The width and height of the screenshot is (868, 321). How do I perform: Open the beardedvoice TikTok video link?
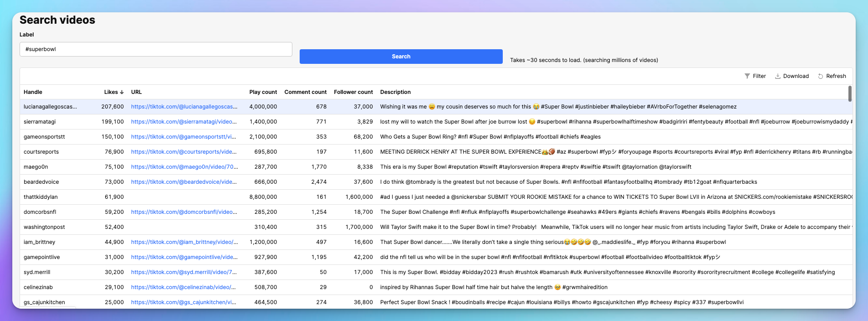click(184, 182)
